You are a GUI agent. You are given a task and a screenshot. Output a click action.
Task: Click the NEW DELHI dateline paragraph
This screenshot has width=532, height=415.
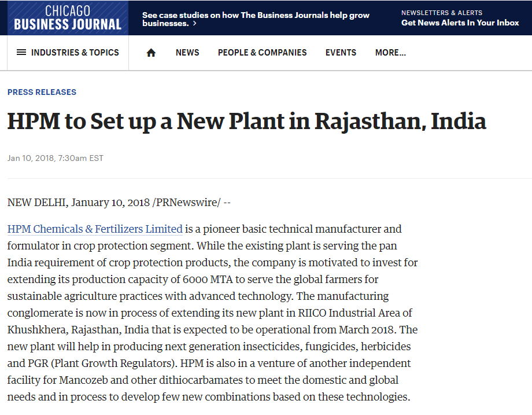coord(119,203)
